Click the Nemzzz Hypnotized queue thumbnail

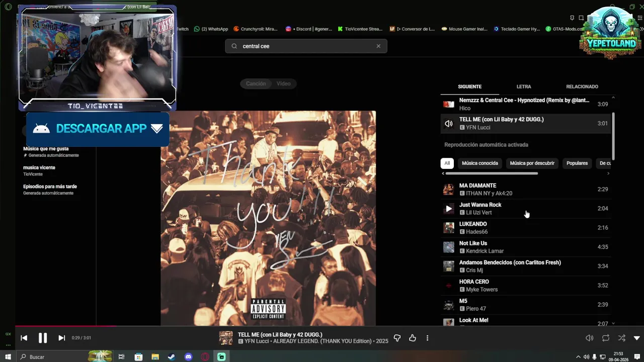pos(448,104)
